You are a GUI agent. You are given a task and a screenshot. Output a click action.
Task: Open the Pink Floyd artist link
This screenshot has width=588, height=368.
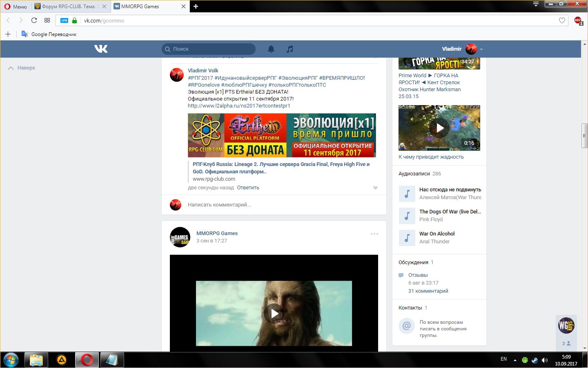coord(431,220)
